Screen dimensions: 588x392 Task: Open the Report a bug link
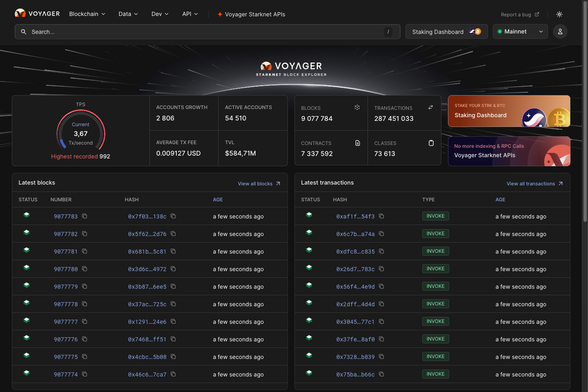(x=520, y=15)
